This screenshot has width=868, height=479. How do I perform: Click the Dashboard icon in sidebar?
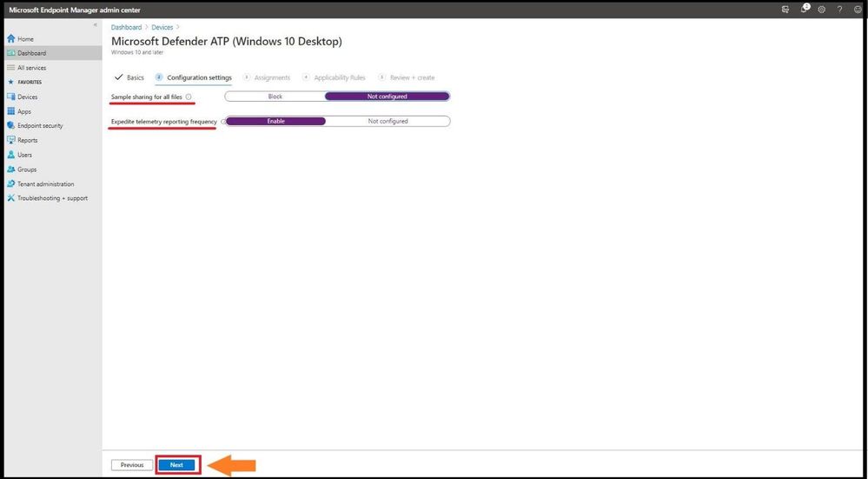click(10, 53)
